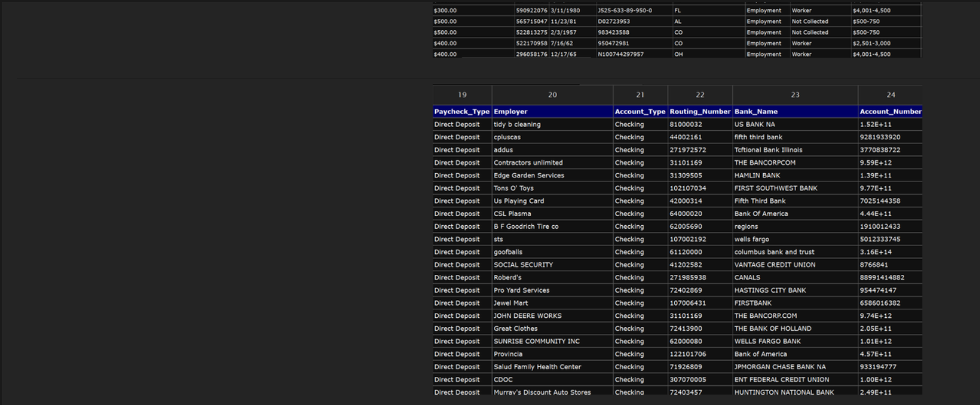Image resolution: width=980 pixels, height=405 pixels.
Task: Click the Account_Type header cell
Action: [x=640, y=112]
